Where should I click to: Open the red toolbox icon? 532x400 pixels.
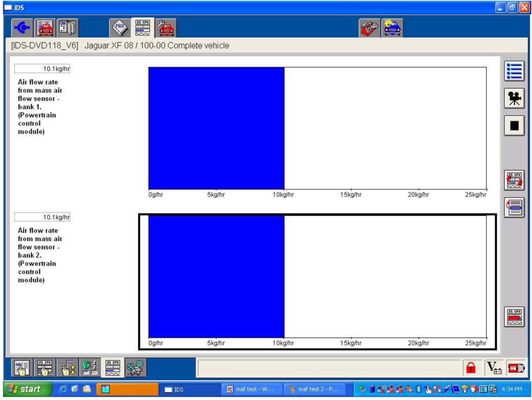369,28
